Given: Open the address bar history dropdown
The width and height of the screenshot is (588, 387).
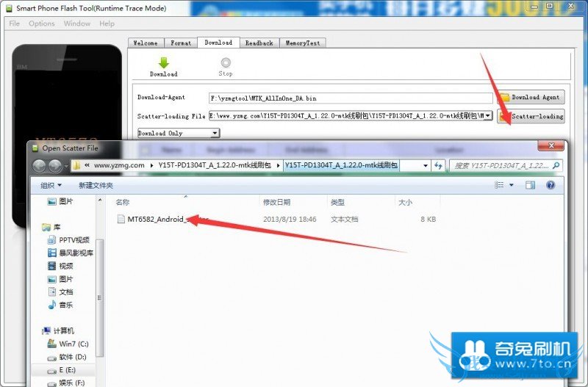Looking at the screenshot, I should click(426, 165).
